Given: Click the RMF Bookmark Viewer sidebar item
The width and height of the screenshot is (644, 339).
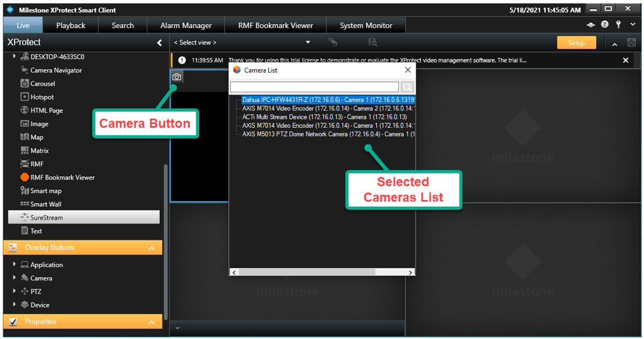Looking at the screenshot, I should click(62, 177).
